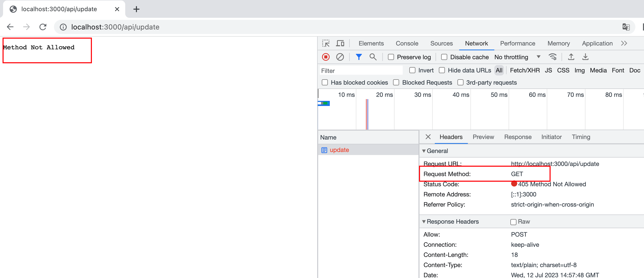Export HAR file download icon
This screenshot has height=278, width=644.
585,57
